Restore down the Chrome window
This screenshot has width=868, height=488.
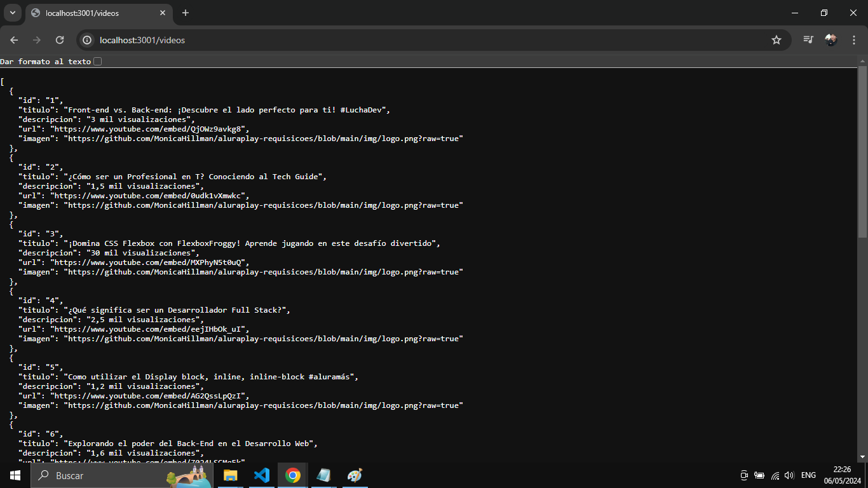(824, 13)
